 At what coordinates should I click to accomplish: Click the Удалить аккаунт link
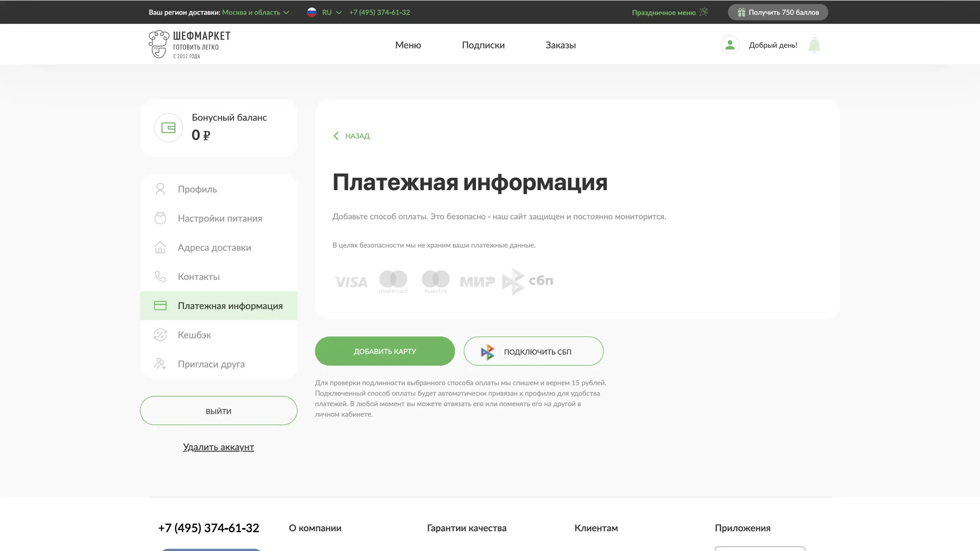point(218,447)
